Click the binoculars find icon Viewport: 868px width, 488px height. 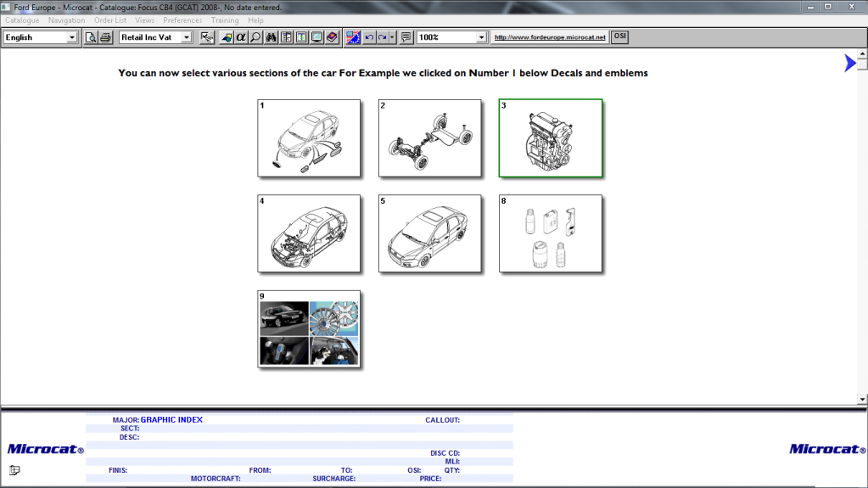[x=271, y=37]
